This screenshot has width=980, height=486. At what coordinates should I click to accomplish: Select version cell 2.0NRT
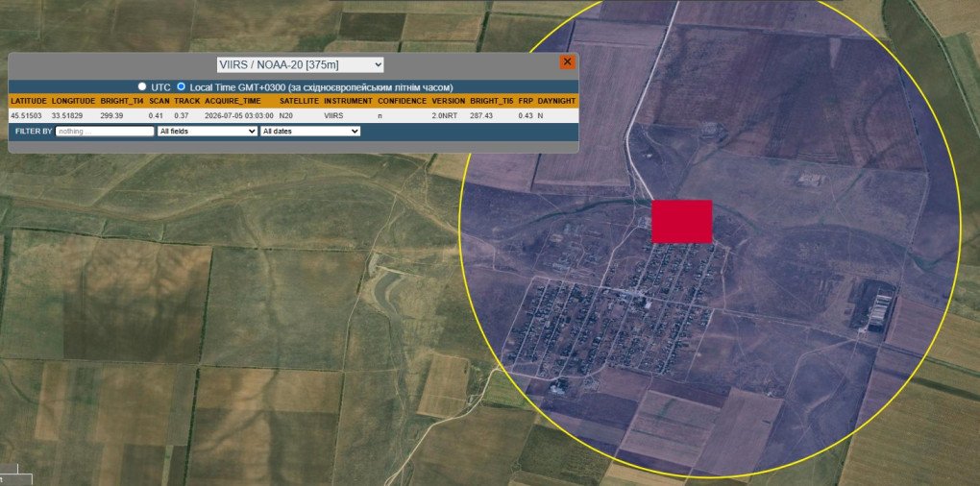(443, 116)
